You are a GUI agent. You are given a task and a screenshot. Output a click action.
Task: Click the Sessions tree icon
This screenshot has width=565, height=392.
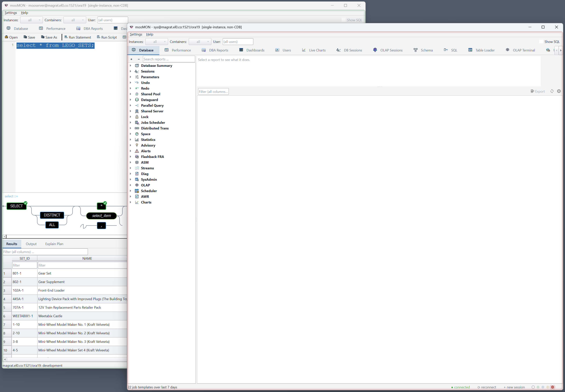pos(137,71)
